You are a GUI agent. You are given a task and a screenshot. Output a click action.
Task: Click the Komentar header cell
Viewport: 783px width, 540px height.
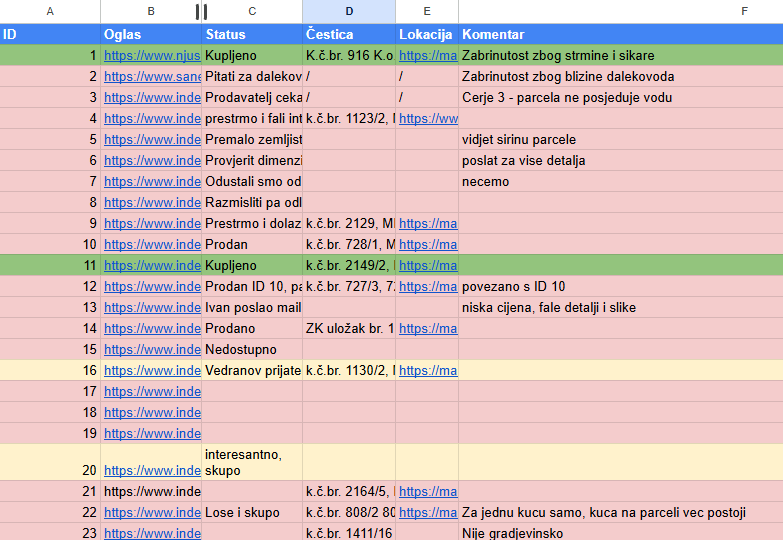tap(620, 34)
